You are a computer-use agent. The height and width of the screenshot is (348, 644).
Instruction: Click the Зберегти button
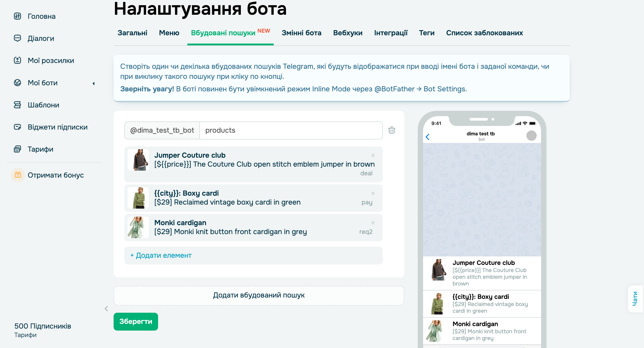pyautogui.click(x=136, y=322)
